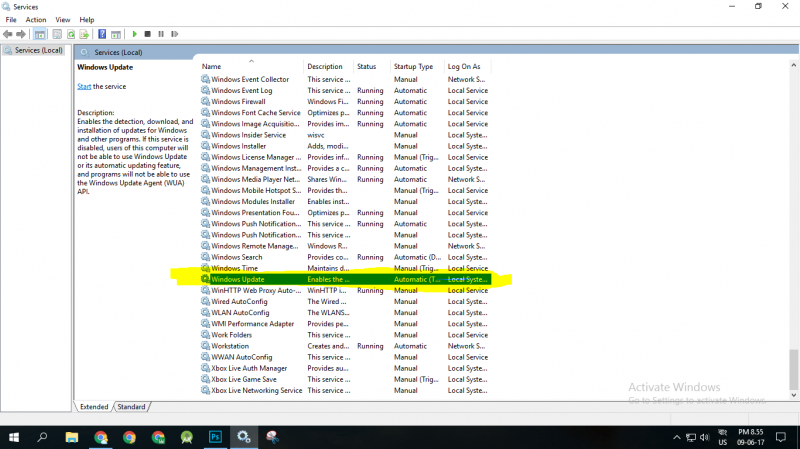
Task: Click the network icon in the system tray
Action: [x=691, y=437]
